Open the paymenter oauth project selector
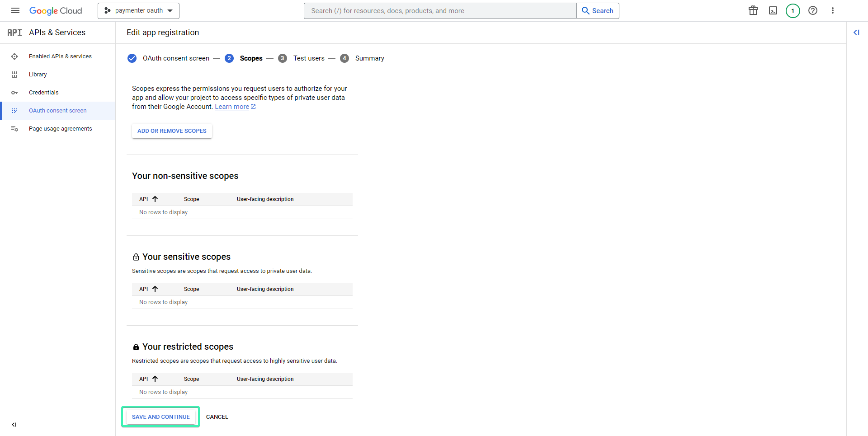The image size is (868, 436). tap(138, 10)
